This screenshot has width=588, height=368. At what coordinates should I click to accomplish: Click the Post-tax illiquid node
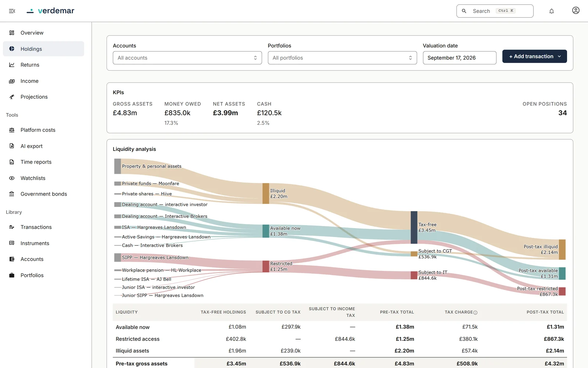click(562, 250)
